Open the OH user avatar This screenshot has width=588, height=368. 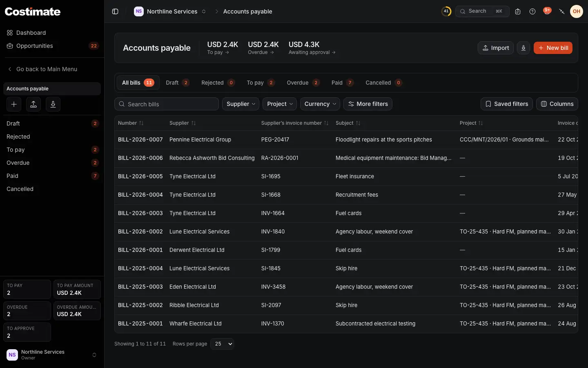(577, 11)
